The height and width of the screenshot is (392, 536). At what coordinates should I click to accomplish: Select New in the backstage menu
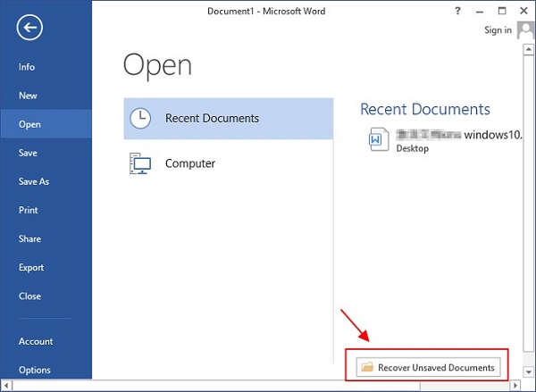point(28,96)
